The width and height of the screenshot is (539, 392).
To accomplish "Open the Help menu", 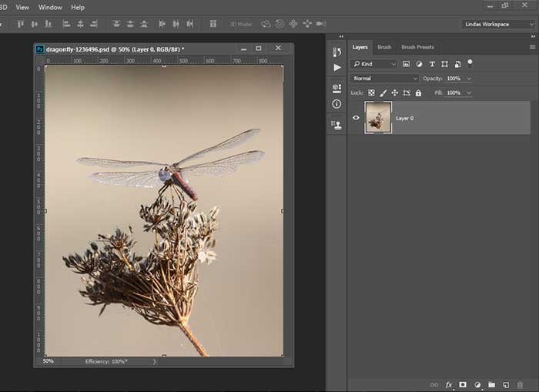I will [78, 7].
